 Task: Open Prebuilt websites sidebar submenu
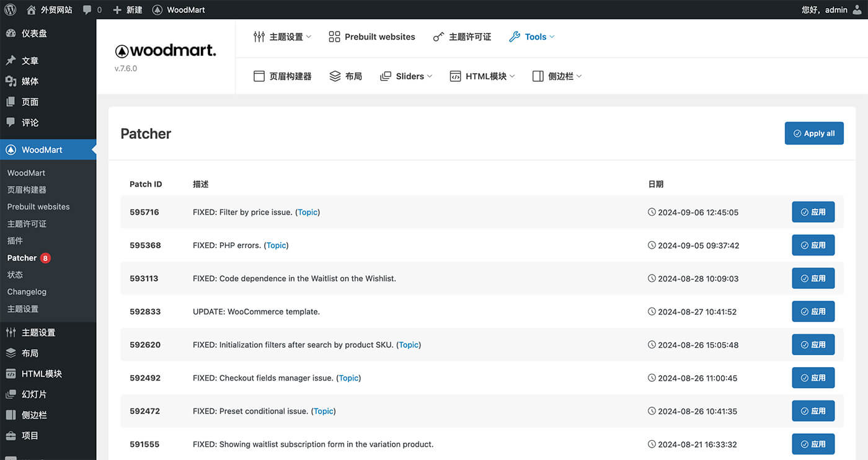coord(38,206)
